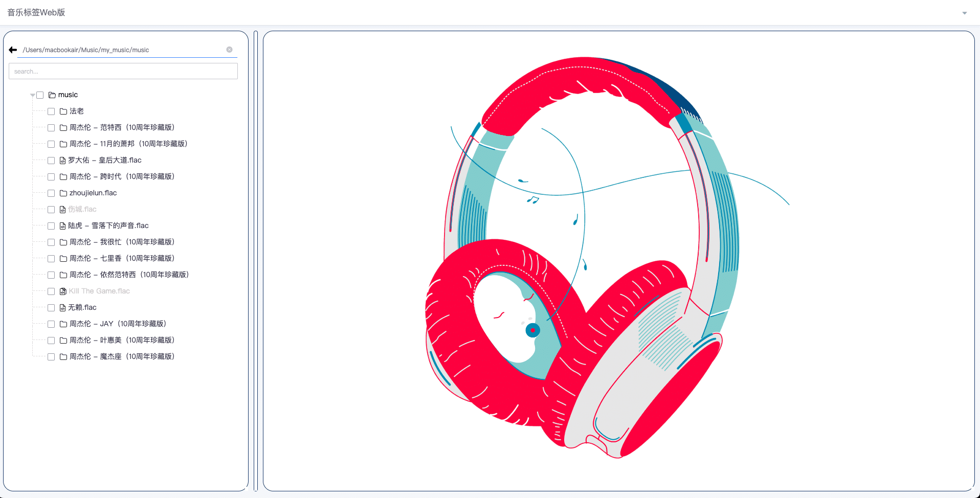The height and width of the screenshot is (498, 980).
Task: Tick checkbox for 无赖.flac
Action: (x=51, y=308)
